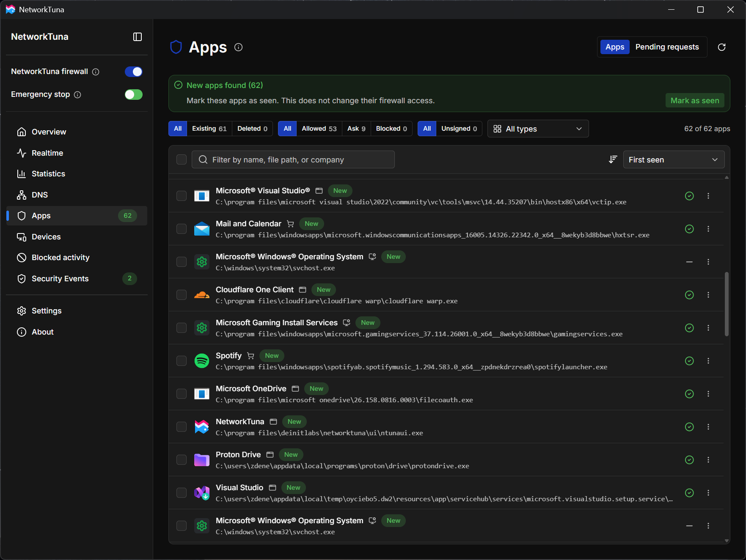Open three-dot menu for Mail and Calendar
Image resolution: width=746 pixels, height=560 pixels.
point(708,229)
